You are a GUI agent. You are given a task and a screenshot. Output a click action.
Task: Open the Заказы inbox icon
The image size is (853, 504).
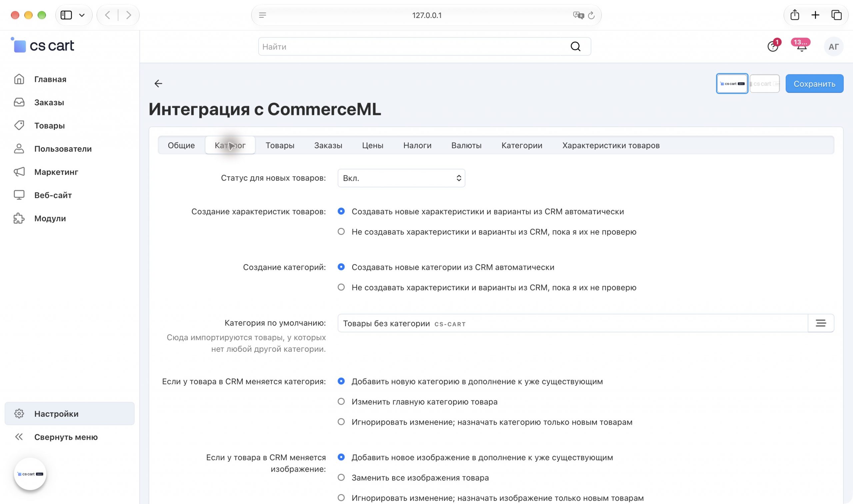pos(19,102)
